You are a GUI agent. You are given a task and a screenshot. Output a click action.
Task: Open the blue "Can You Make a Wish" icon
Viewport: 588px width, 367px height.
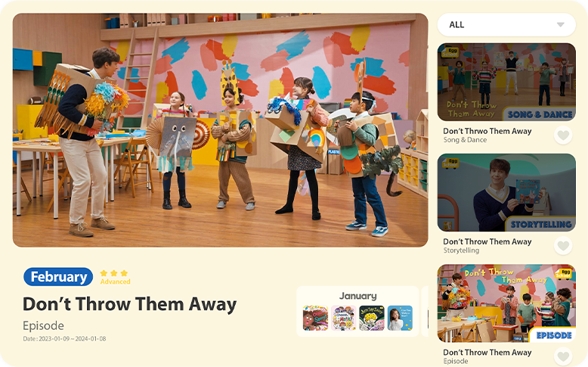[400, 318]
